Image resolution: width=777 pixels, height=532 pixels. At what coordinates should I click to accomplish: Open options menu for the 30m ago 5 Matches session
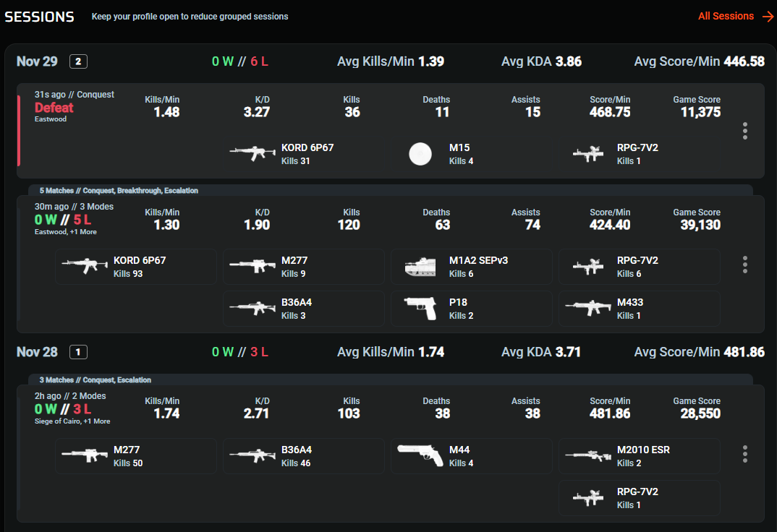coord(744,265)
